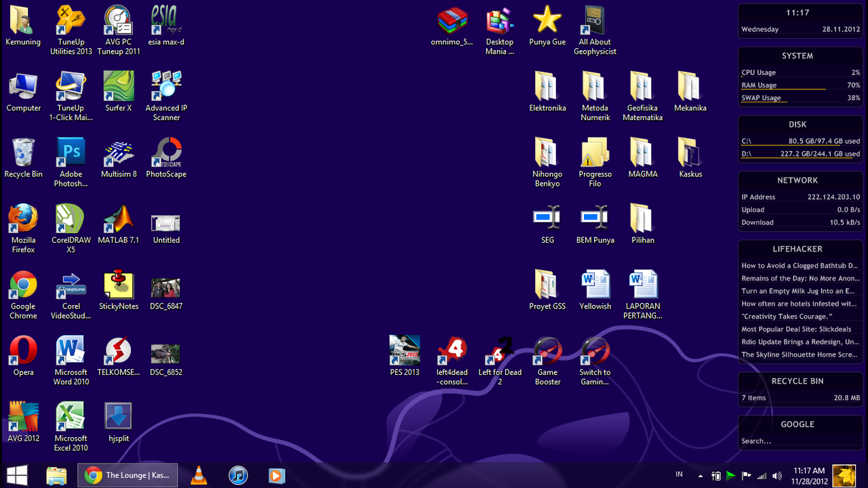Open 'How to Avoid a Clogged Bathtub' headline
Screen dimensions: 868x488
click(x=800, y=266)
